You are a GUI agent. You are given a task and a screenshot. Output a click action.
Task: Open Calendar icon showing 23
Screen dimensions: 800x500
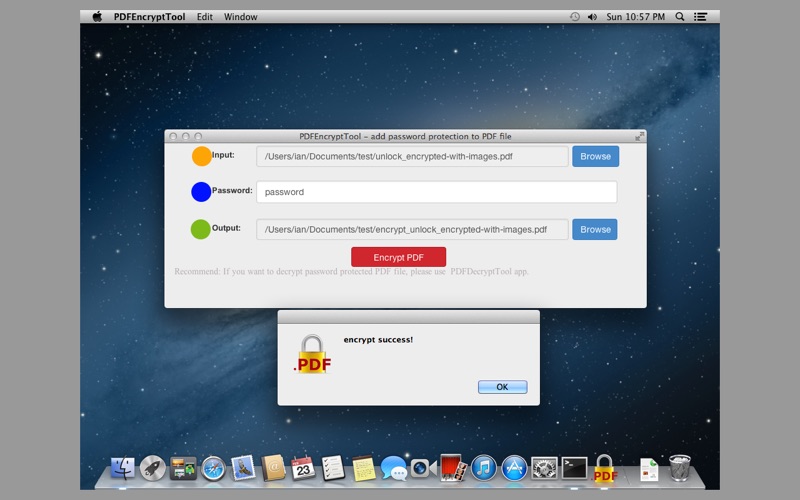click(x=303, y=468)
